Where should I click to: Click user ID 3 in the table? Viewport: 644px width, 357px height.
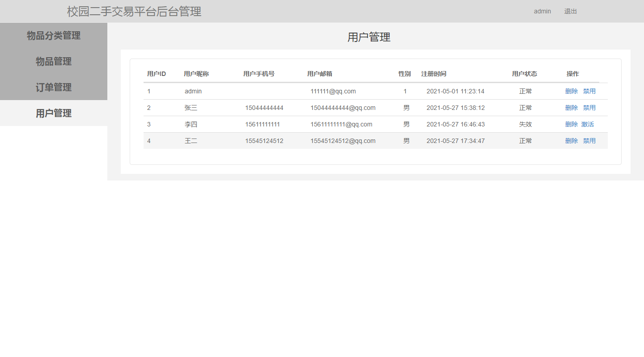(149, 124)
